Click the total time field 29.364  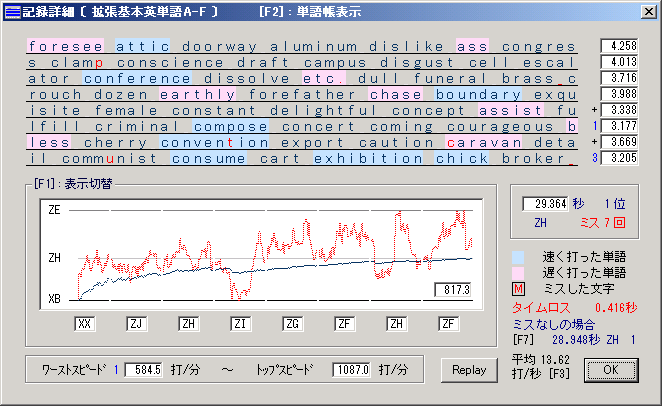coord(545,204)
